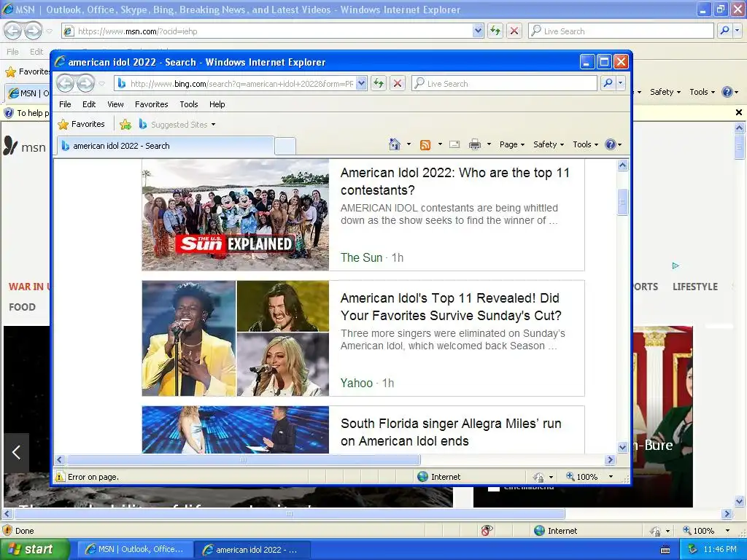Open a new tab in front window
747x560 pixels.
tap(285, 146)
